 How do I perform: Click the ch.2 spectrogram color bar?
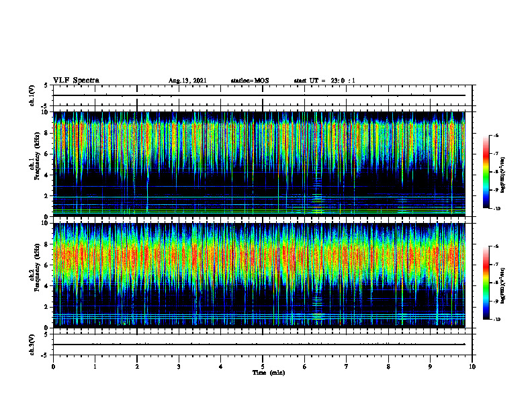coord(486,283)
